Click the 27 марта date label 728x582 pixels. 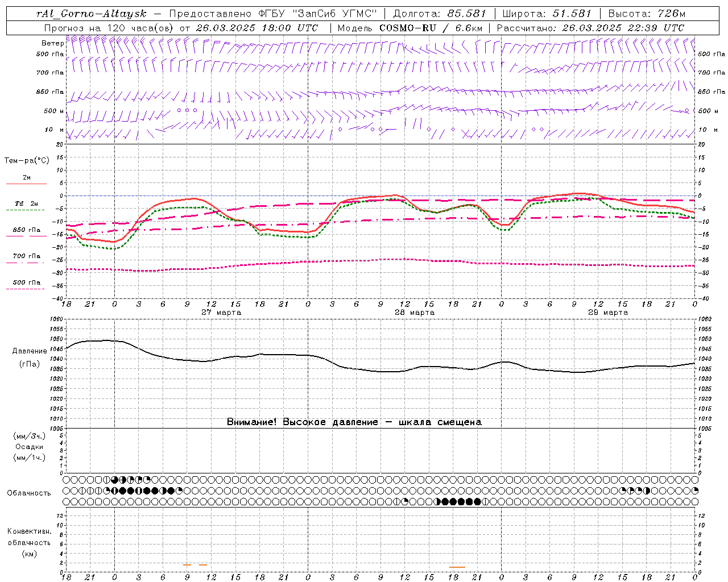(221, 313)
